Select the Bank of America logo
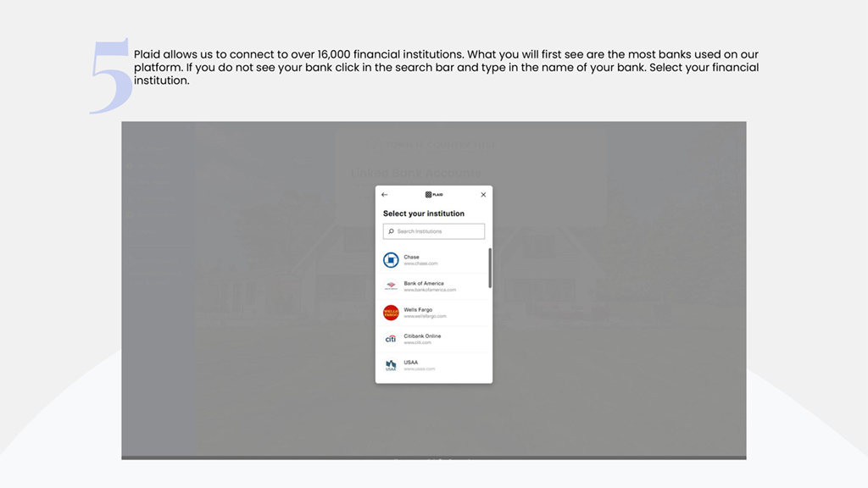The width and height of the screenshot is (868, 488). (391, 286)
